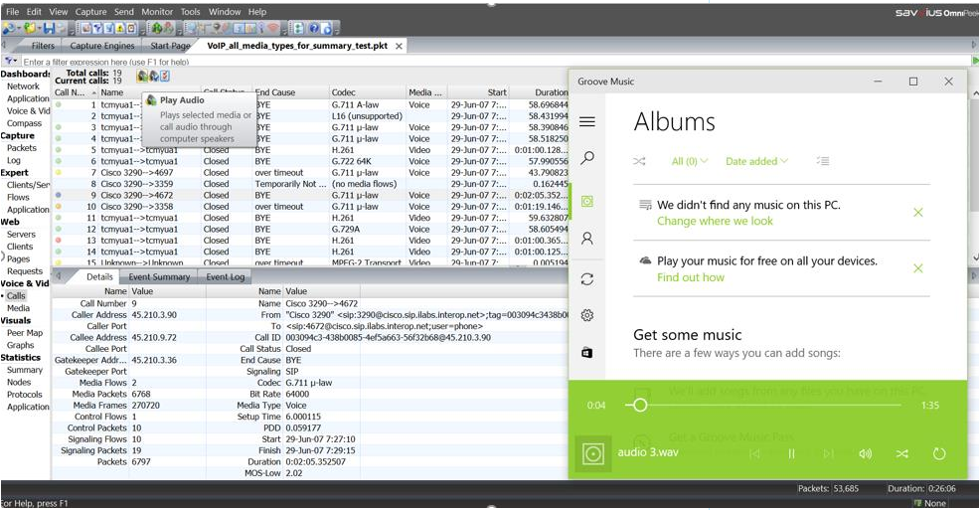Image resolution: width=980 pixels, height=510 pixels.
Task: Switch to the Start Page tab
Action: (170, 46)
